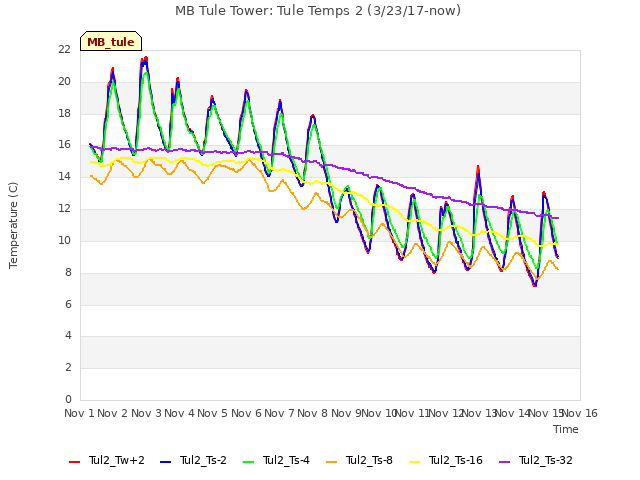The image size is (640, 480).
Task: Click the chart title MB Tule Tower
Action: tap(318, 11)
